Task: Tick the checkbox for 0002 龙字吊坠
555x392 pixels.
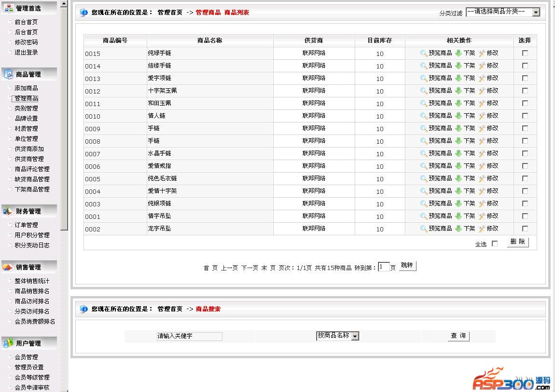Action: click(x=525, y=229)
